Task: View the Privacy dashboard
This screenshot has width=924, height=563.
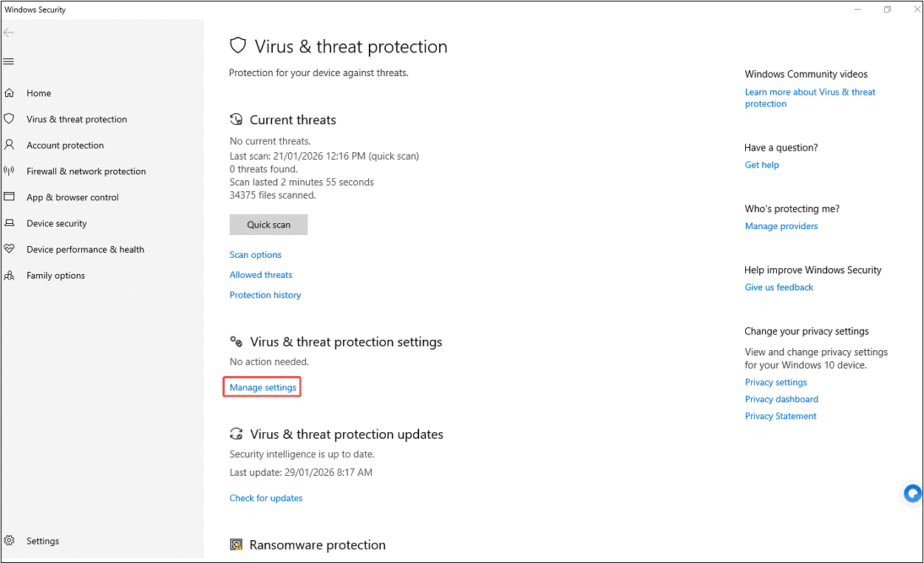Action: point(781,398)
